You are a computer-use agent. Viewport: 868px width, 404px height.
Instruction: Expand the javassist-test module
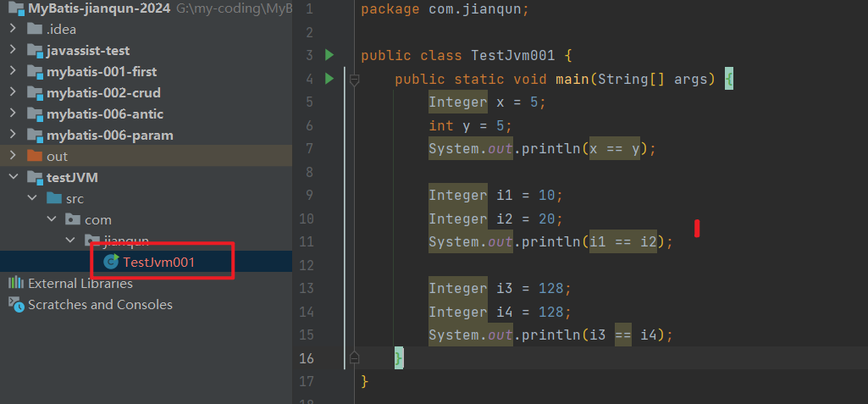(13, 50)
